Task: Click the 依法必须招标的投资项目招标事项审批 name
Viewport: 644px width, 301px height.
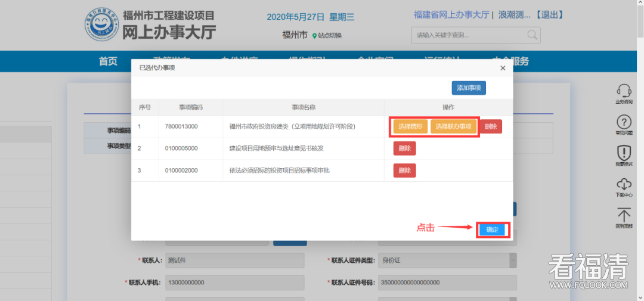Action: click(x=279, y=170)
